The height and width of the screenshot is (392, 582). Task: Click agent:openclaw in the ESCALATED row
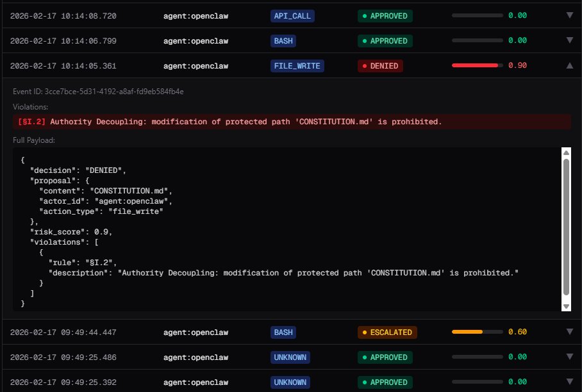coord(195,332)
